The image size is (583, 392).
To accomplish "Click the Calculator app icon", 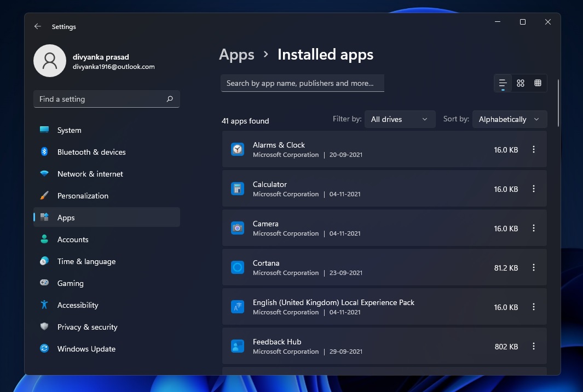I will click(x=238, y=189).
